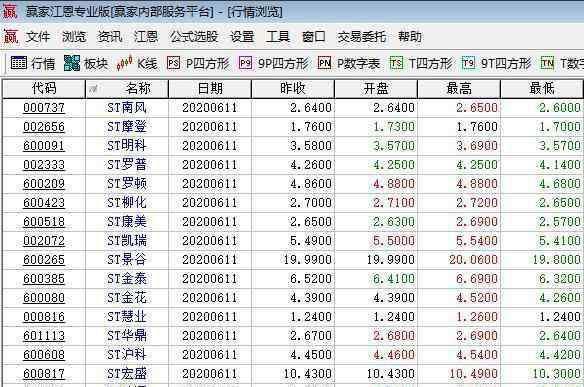
Task: Open the 江恩 menu
Action: (x=146, y=37)
